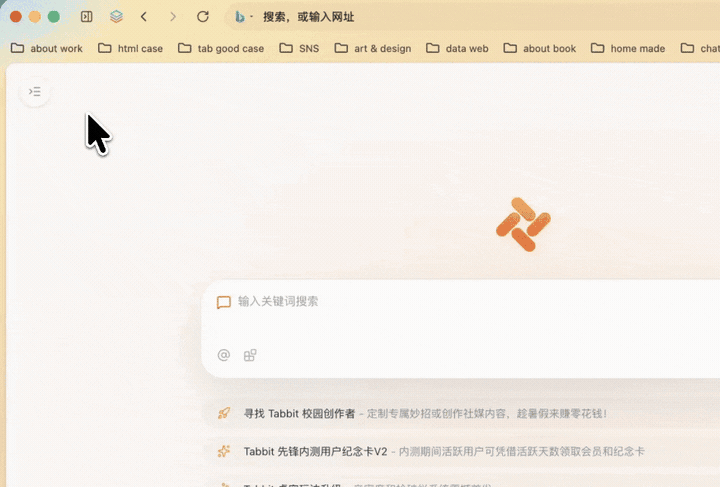Image resolution: width=720 pixels, height=487 pixels.
Task: Open the 'about work' bookmark folder
Action: pos(46,48)
